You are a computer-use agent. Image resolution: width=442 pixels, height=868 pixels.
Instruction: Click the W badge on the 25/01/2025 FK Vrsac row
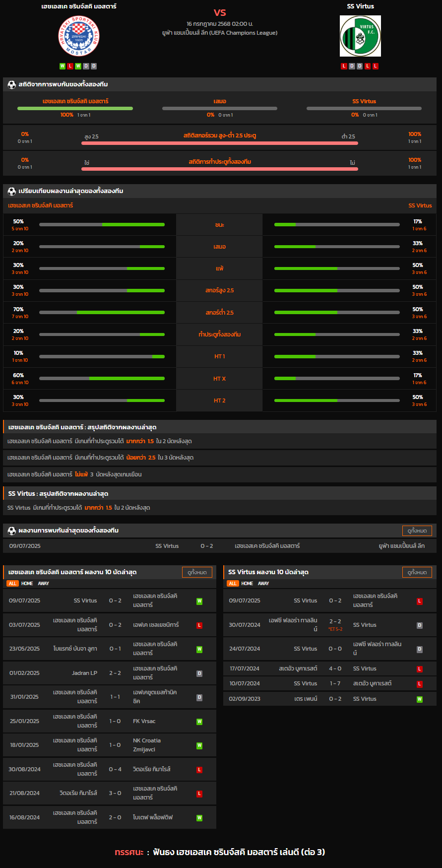(199, 722)
